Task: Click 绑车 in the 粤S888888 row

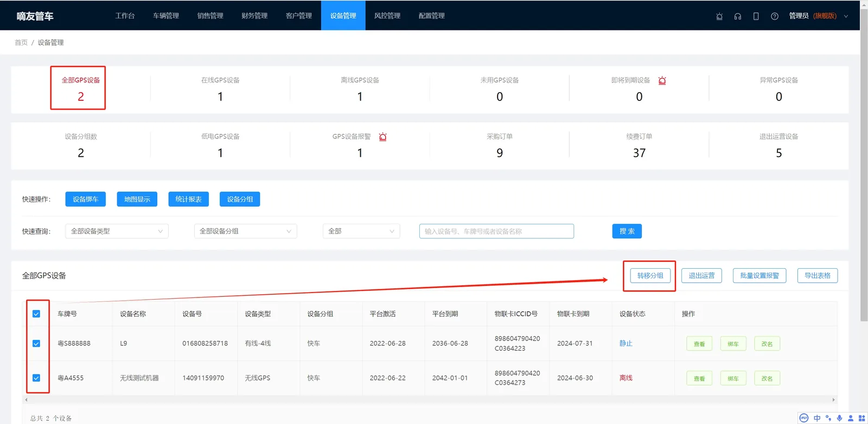Action: click(733, 344)
